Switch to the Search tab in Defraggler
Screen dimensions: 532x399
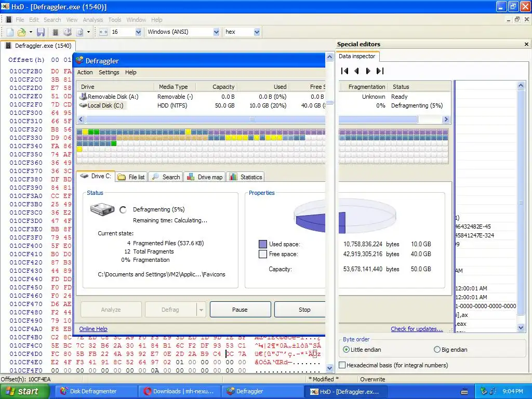166,177
